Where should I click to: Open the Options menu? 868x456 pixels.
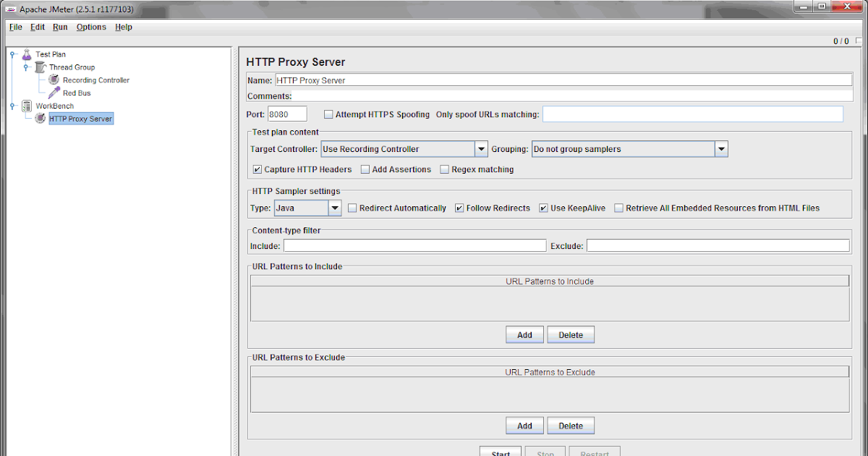(x=91, y=27)
